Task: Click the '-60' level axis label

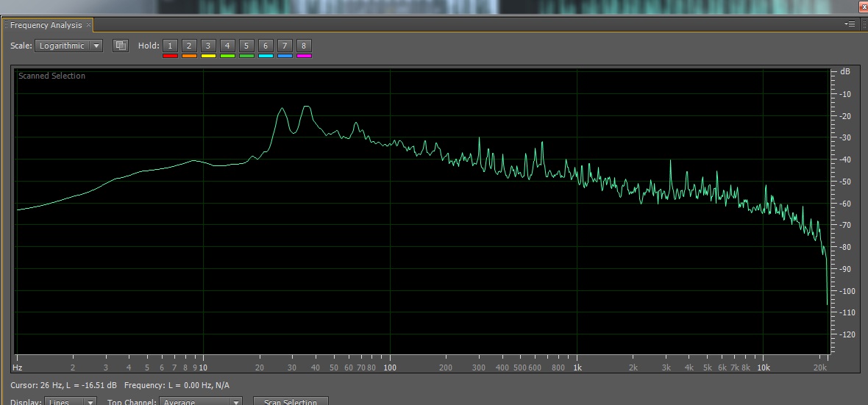Action: pyautogui.click(x=844, y=203)
